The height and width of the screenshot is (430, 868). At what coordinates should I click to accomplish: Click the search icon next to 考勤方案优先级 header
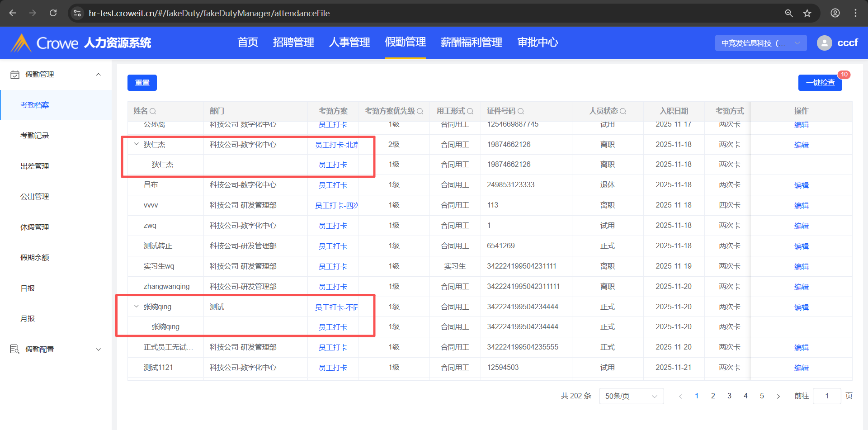(420, 111)
